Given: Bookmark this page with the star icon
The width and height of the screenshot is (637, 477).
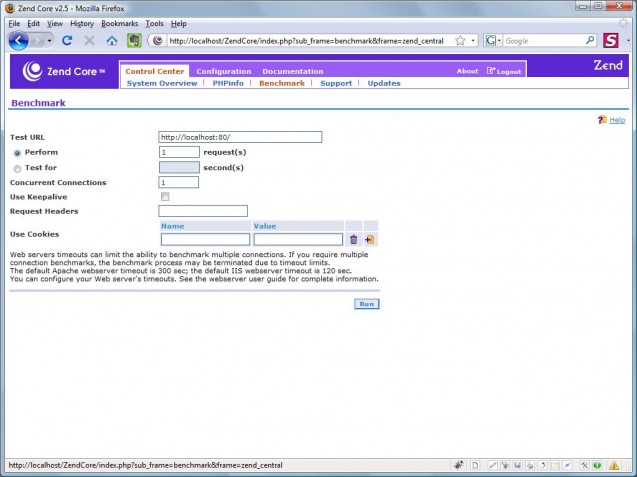Looking at the screenshot, I should click(460, 40).
